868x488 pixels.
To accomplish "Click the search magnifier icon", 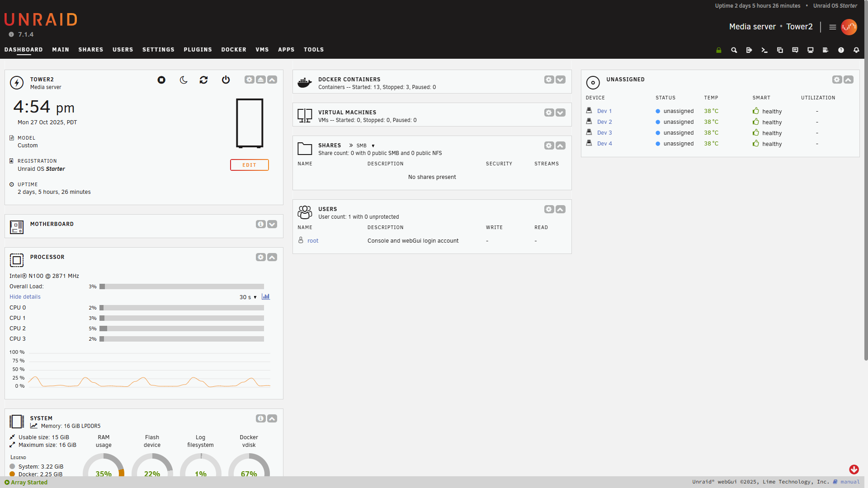I will pos(734,50).
